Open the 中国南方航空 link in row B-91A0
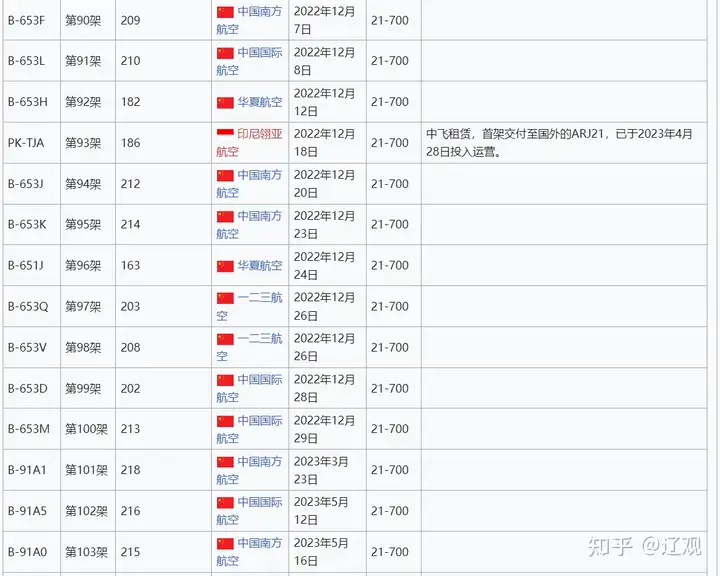The image size is (720, 576). pyautogui.click(x=249, y=552)
